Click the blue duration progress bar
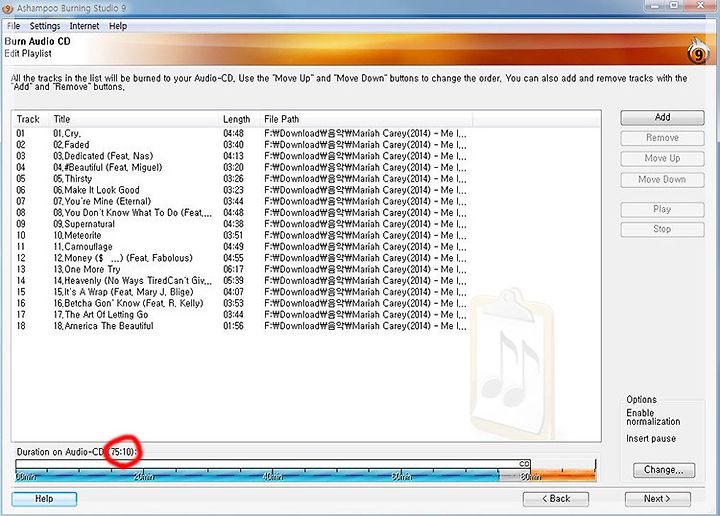Viewport: 720px width, 516px height. pyautogui.click(x=257, y=476)
